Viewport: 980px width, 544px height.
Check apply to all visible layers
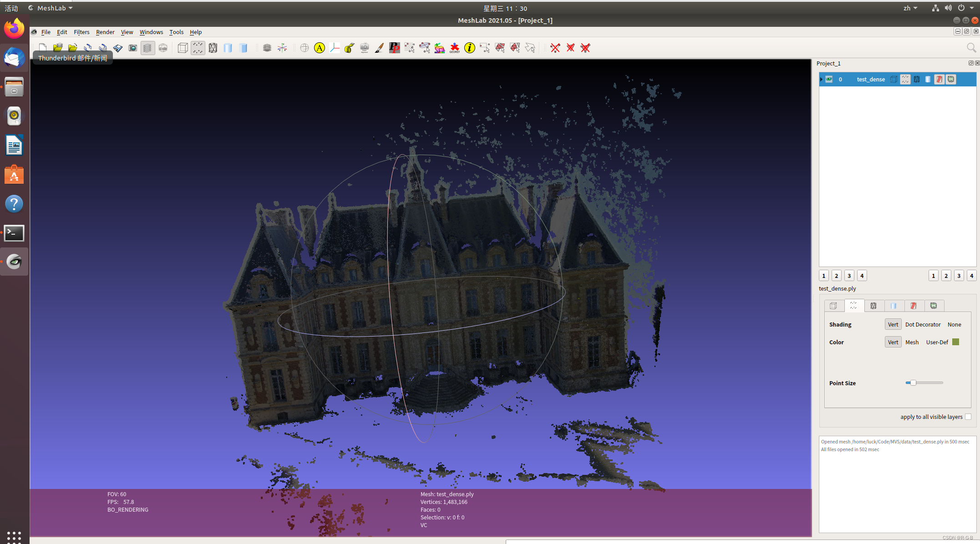[x=968, y=417]
